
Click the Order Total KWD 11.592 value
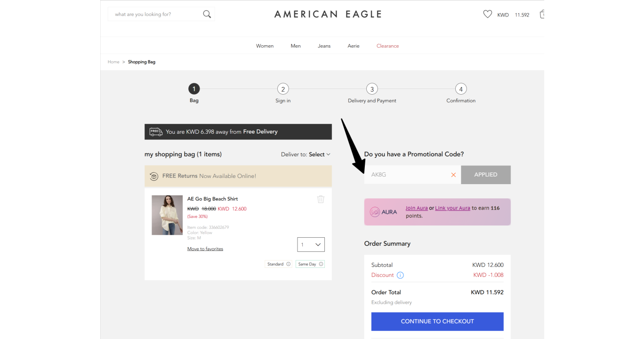(x=487, y=292)
